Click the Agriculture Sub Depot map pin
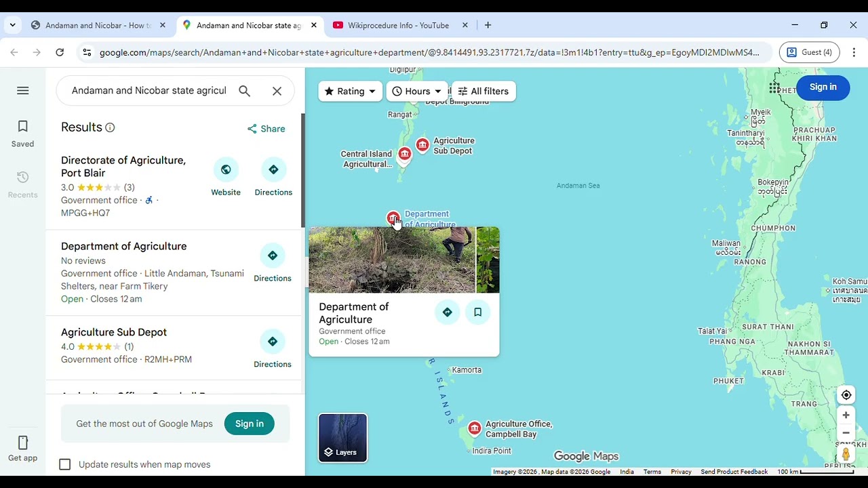The height and width of the screenshot is (488, 868). 422,145
